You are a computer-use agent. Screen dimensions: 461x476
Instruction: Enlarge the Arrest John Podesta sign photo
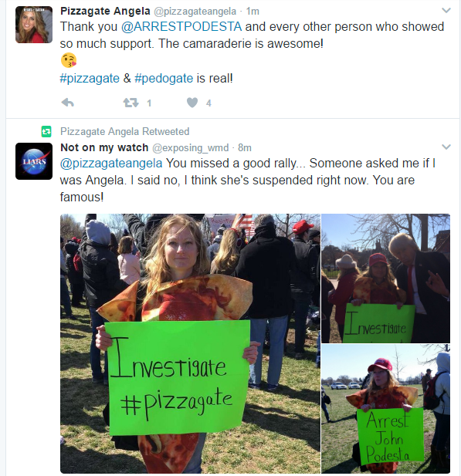point(386,409)
